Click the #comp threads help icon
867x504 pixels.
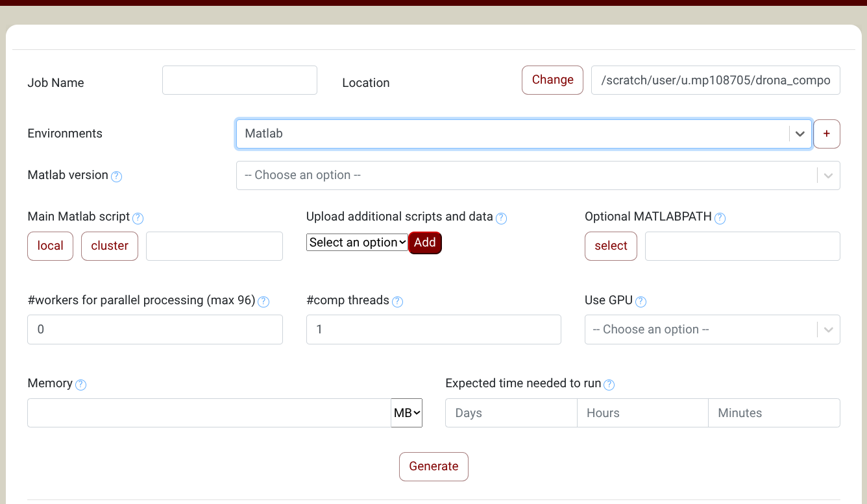[397, 302]
